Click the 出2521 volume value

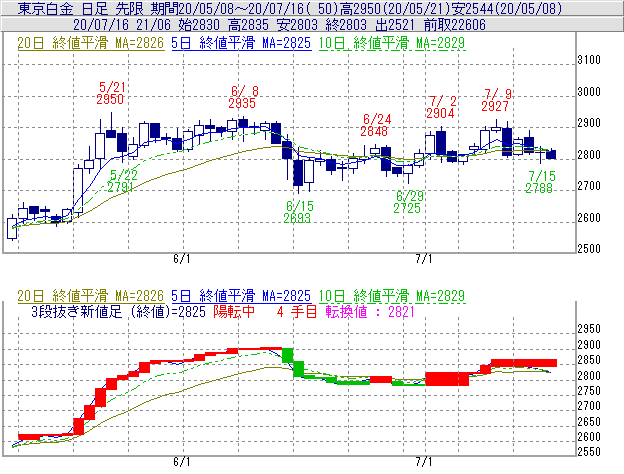click(x=395, y=25)
